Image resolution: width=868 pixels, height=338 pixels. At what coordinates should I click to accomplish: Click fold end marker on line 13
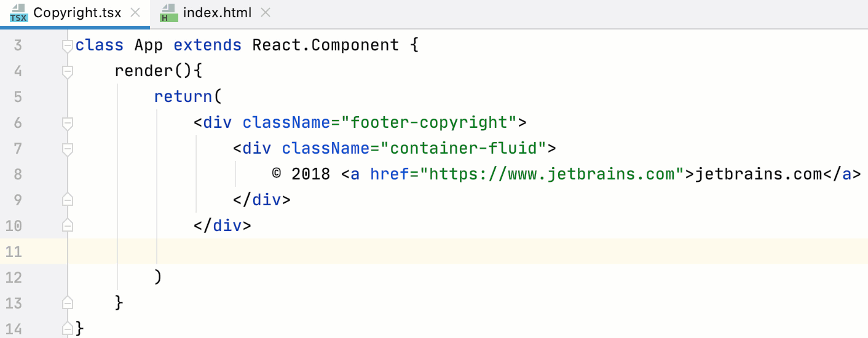click(68, 303)
